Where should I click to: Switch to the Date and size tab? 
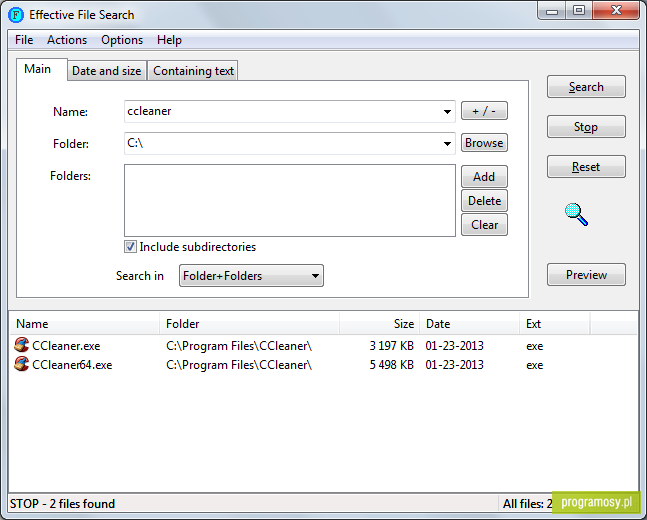(107, 71)
